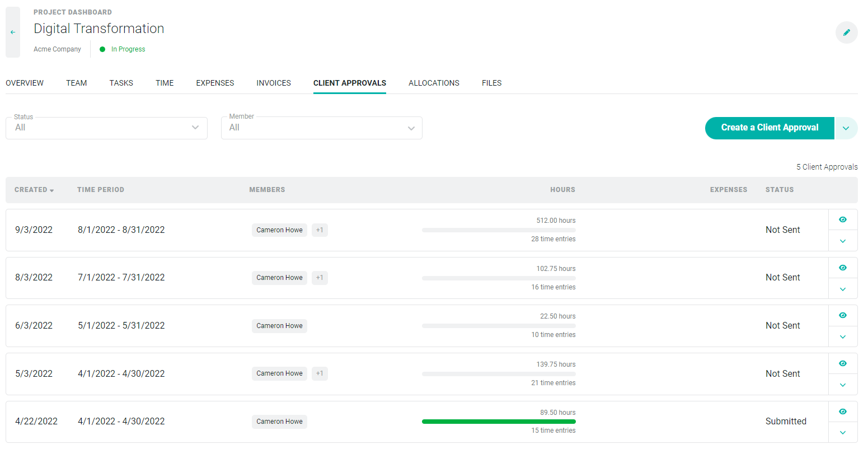
Task: Click progress bar under 139.75 hours
Action: [x=499, y=373]
